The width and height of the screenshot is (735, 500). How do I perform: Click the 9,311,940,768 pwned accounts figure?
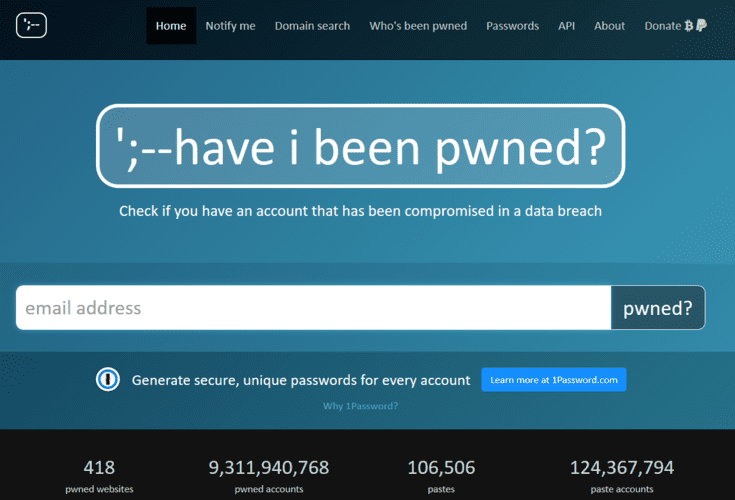(269, 468)
